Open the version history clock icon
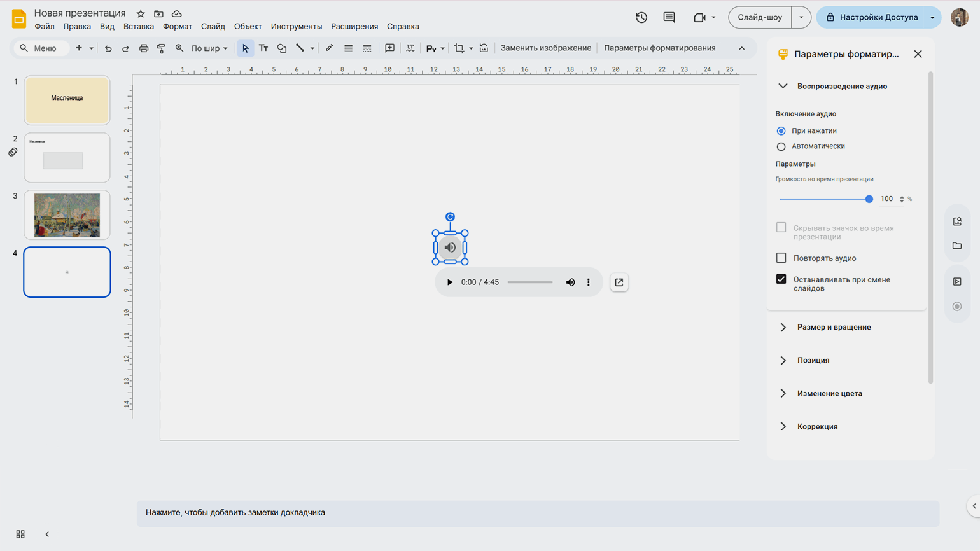Viewport: 980px width, 551px height. 641,17
